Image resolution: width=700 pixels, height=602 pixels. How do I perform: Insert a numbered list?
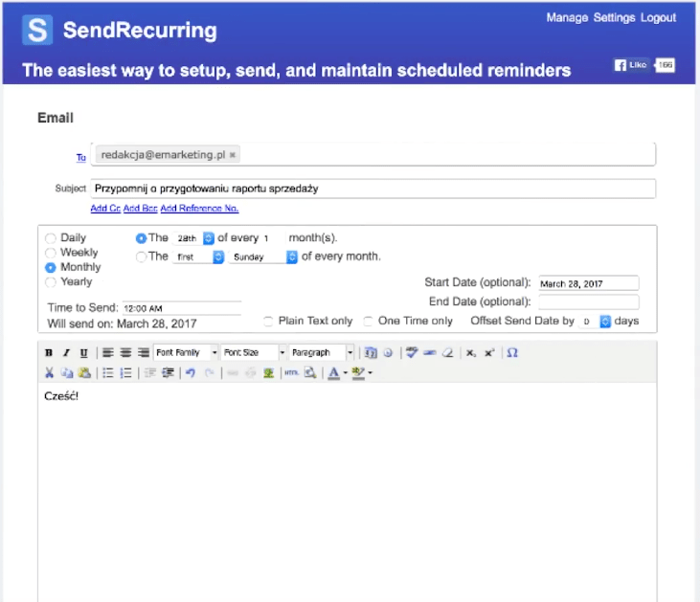tap(125, 372)
